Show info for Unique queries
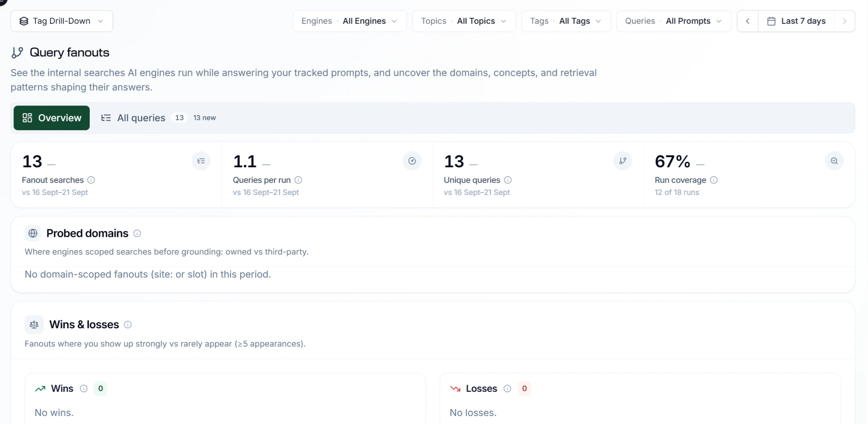 pos(508,180)
